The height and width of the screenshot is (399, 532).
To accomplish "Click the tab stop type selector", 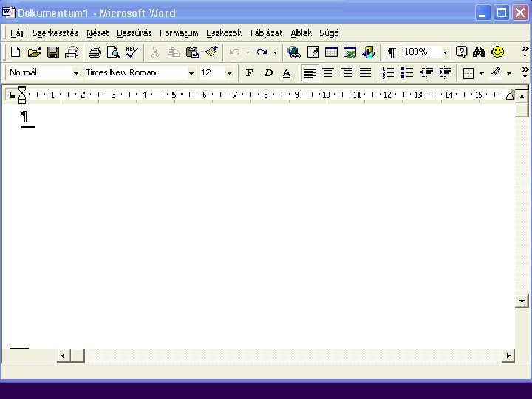I will pos(12,95).
